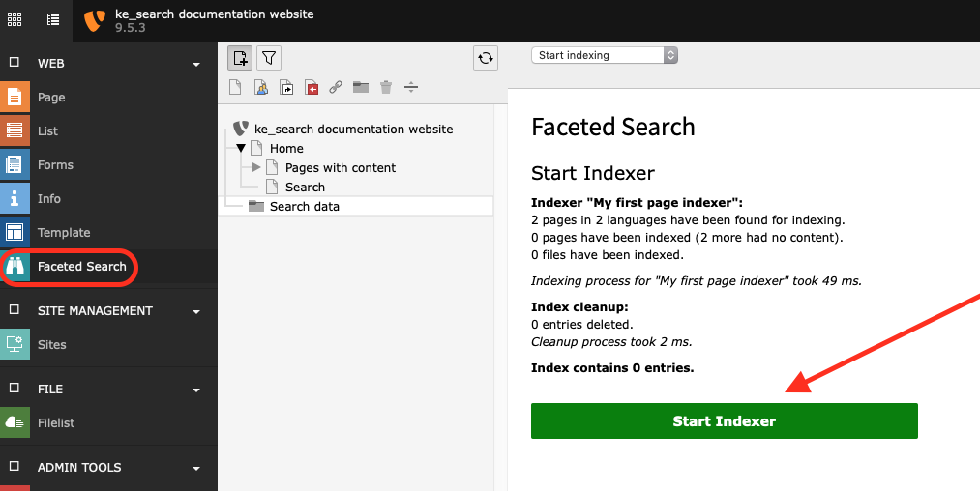Select the backend user section page icon
Screen dimensions: 980x491
coord(261,88)
